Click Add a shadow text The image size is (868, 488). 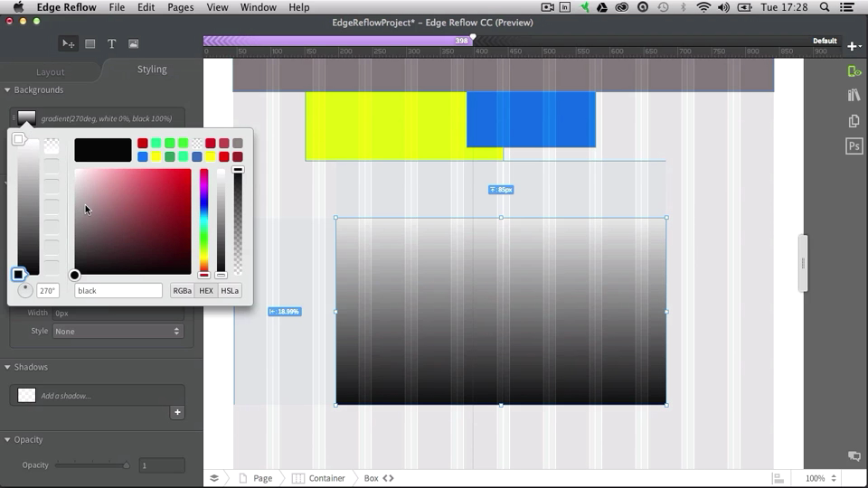click(x=66, y=396)
